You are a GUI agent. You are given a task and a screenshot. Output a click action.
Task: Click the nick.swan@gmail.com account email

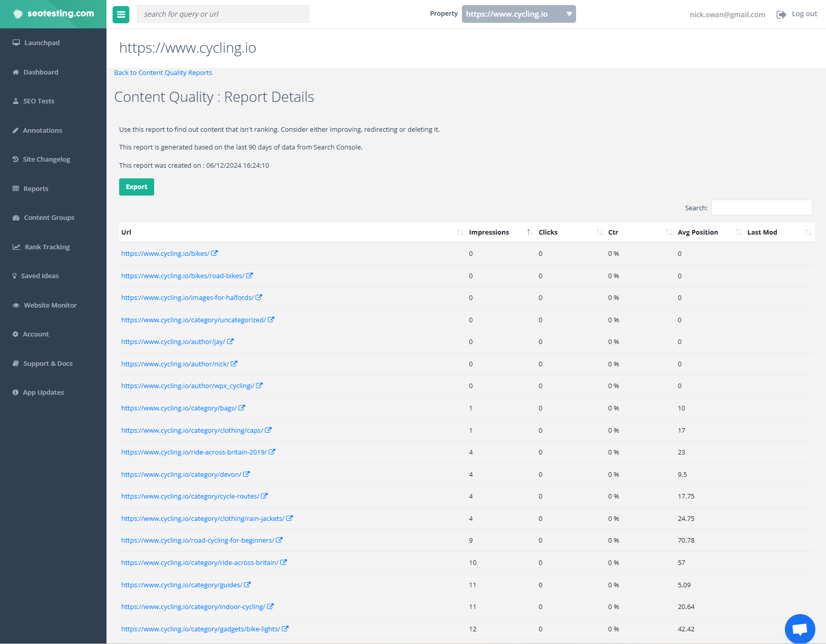tap(727, 15)
